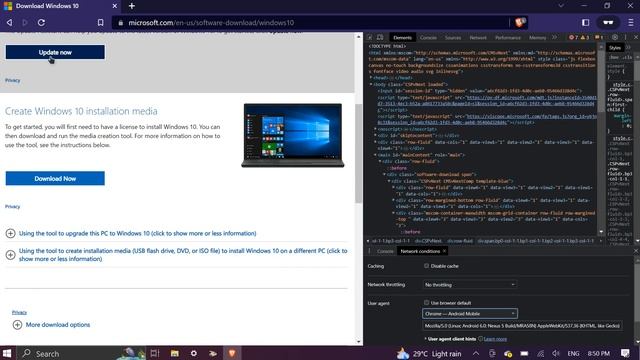Open DevTools settings gear
The image size is (640, 360).
pos(615,37)
